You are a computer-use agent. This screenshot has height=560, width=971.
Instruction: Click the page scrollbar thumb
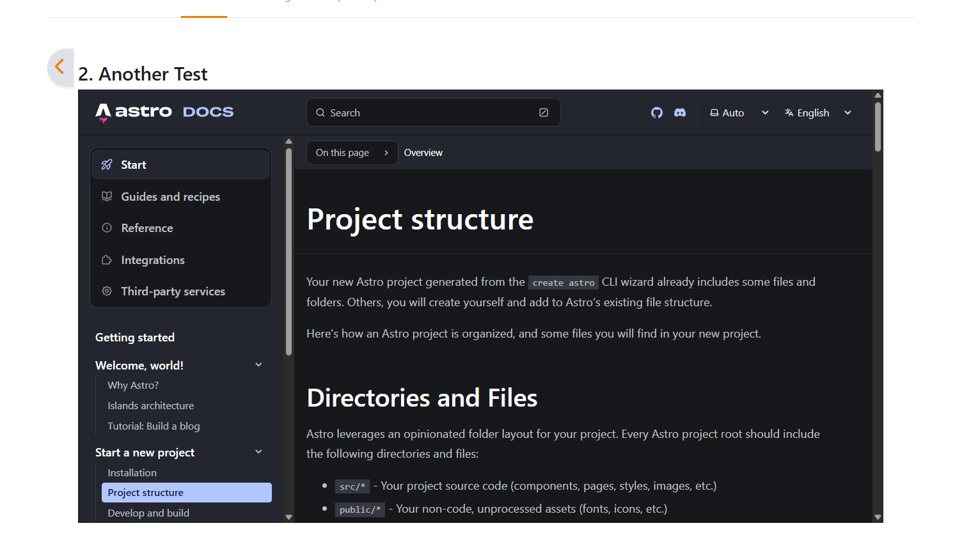[878, 127]
